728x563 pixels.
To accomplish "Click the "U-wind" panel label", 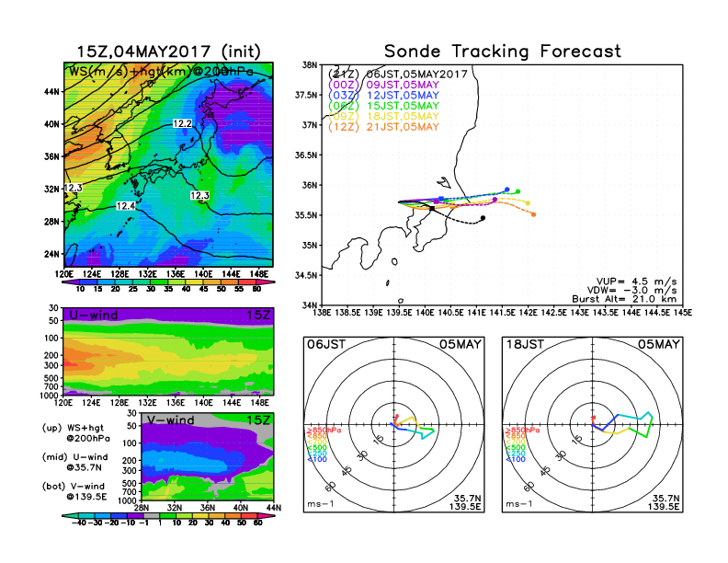I will 94,316.
